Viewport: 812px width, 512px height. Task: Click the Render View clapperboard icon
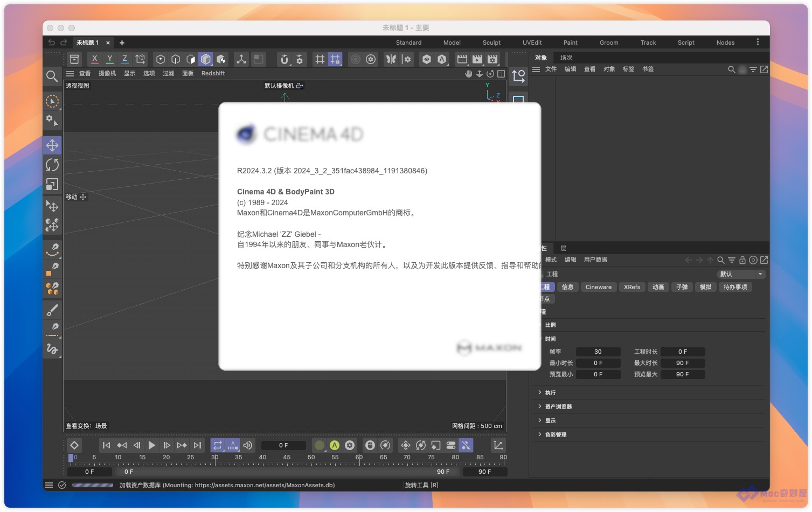pyautogui.click(x=462, y=59)
